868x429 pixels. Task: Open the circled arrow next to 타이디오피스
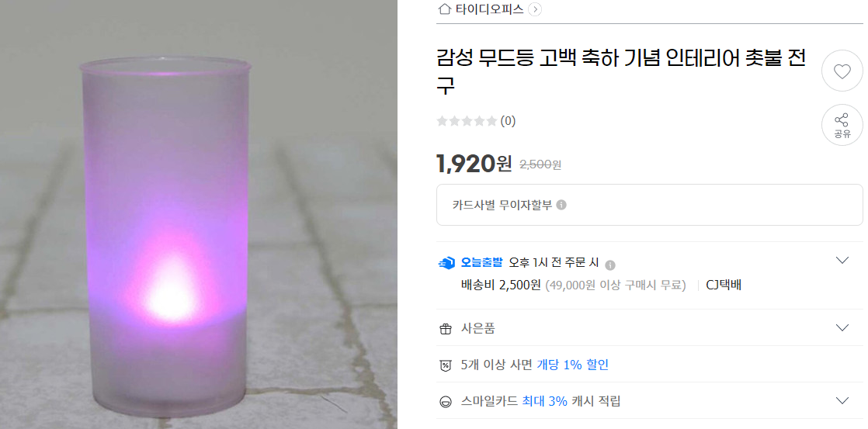pos(535,9)
